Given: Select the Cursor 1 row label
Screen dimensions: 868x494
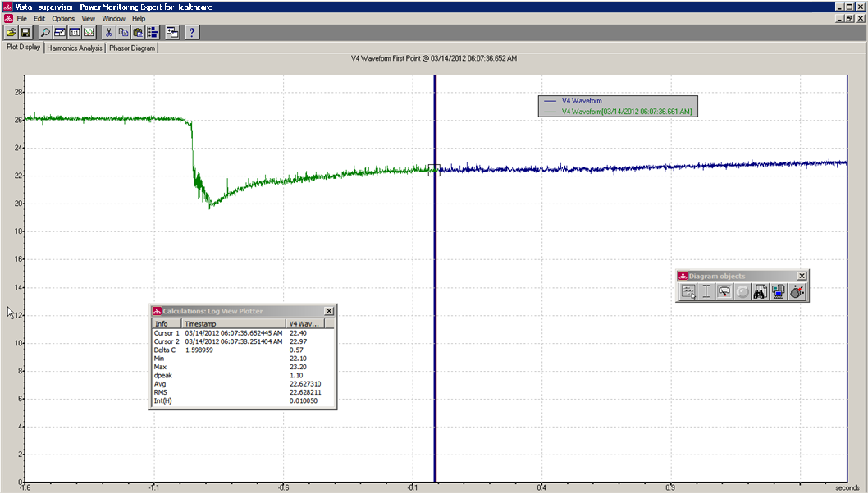Looking at the screenshot, I should pyautogui.click(x=167, y=333).
